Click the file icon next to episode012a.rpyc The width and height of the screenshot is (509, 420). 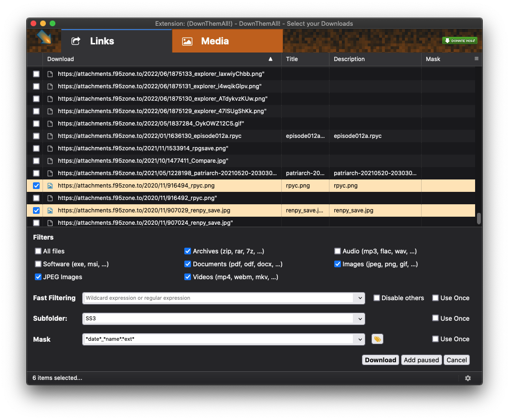[x=50, y=136]
